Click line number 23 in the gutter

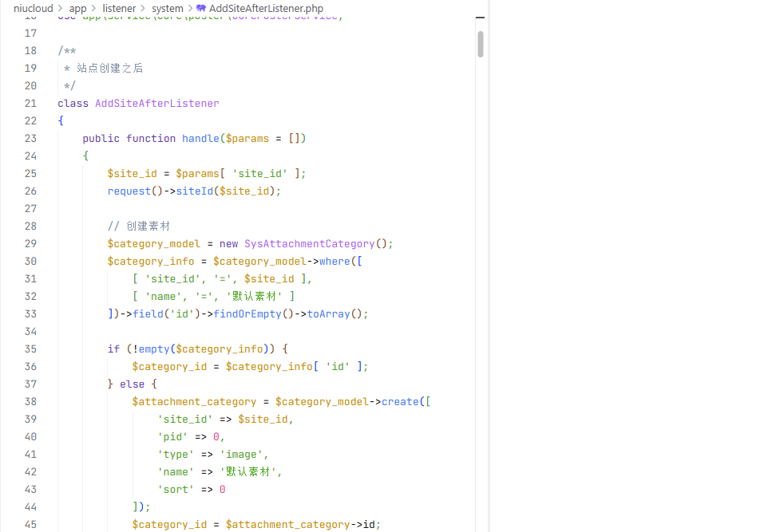pos(30,139)
